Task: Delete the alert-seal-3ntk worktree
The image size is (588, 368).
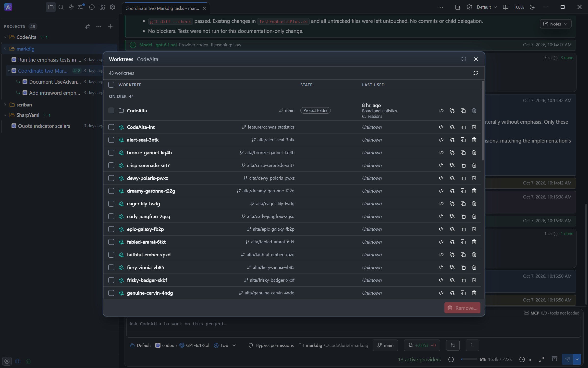Action: (474, 140)
